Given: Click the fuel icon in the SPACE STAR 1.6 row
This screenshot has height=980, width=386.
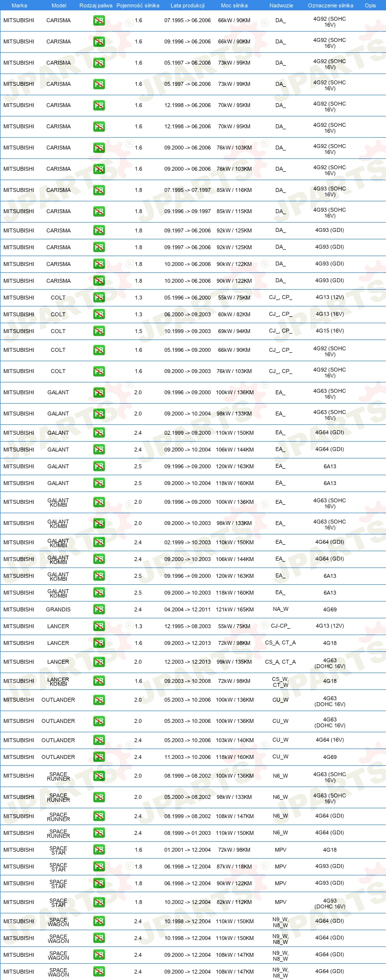Looking at the screenshot, I should [99, 850].
